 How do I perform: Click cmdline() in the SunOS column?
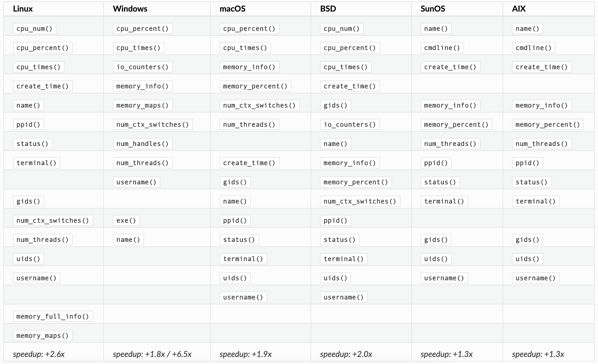[x=442, y=48]
